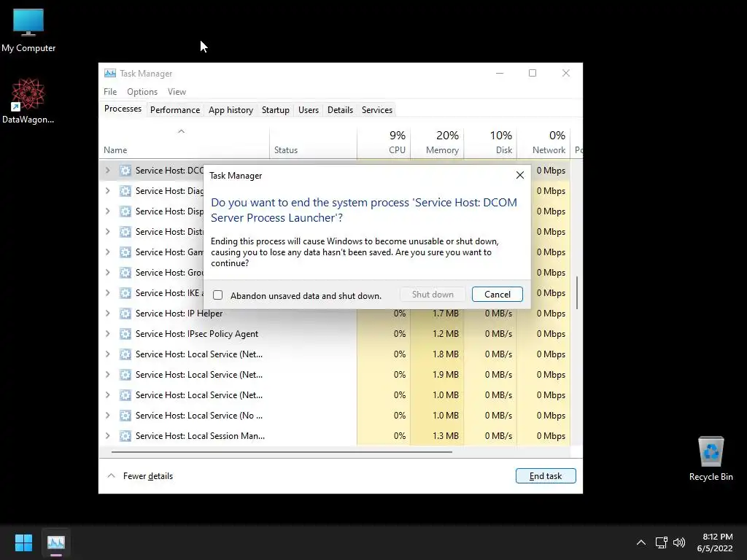The width and height of the screenshot is (747, 560).
Task: Expand Service Host: Local Session Man... row
Action: 108,436
